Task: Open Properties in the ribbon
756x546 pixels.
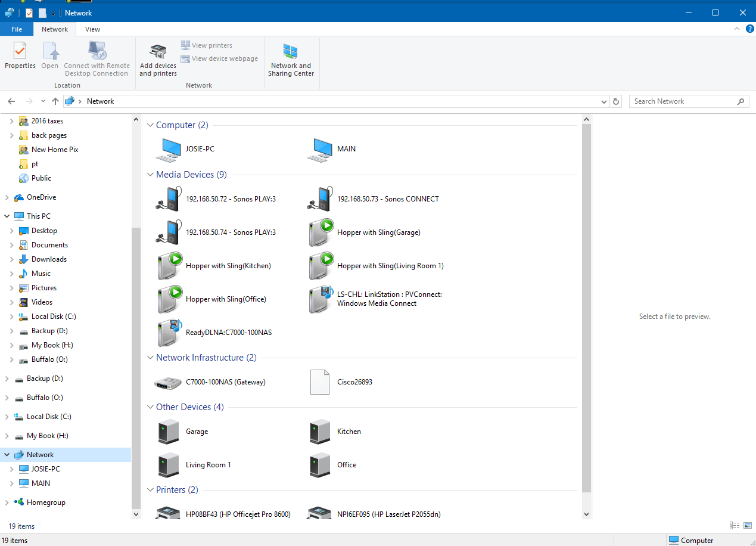Action: tap(20, 56)
